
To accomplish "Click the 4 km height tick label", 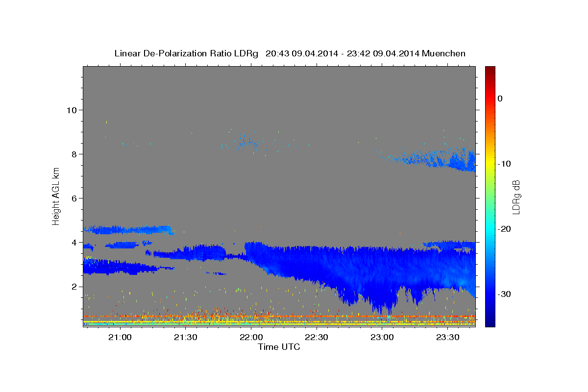I will pos(75,242).
